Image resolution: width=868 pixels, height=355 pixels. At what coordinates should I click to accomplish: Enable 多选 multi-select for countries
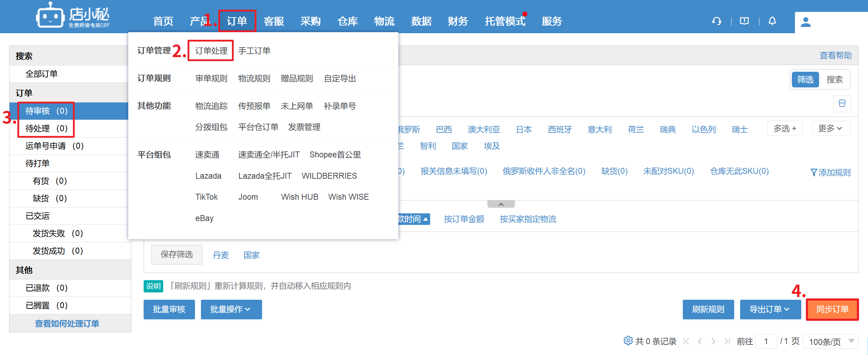click(x=784, y=128)
